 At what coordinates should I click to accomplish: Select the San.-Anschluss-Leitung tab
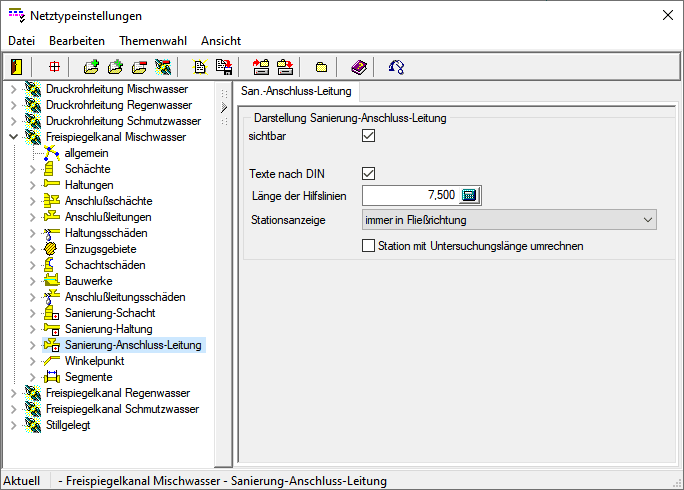point(296,91)
